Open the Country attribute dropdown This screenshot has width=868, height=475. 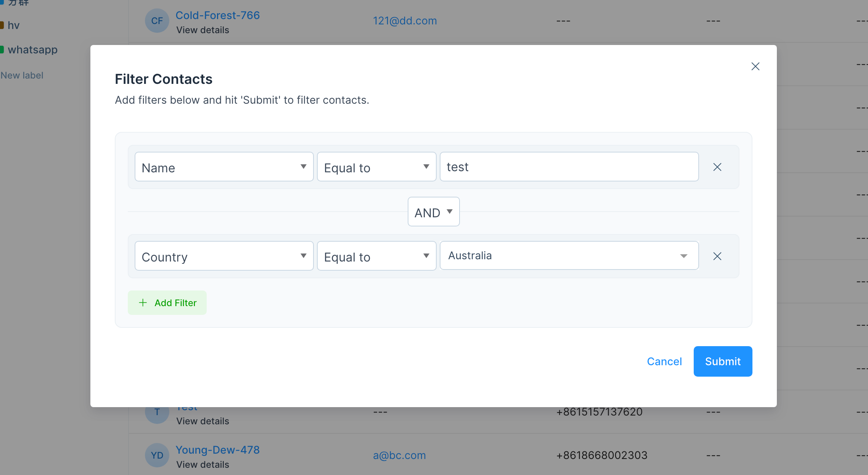224,256
